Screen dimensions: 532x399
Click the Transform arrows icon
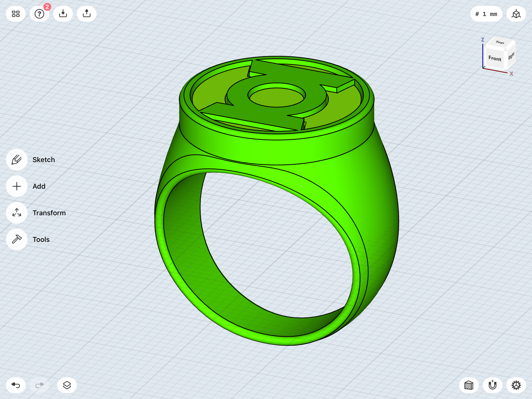tap(17, 213)
